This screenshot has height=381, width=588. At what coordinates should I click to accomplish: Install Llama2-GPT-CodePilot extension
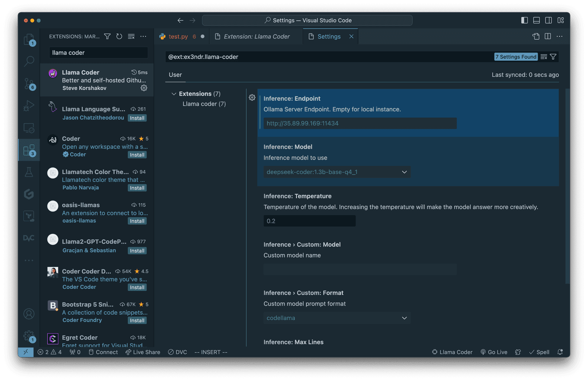(137, 251)
